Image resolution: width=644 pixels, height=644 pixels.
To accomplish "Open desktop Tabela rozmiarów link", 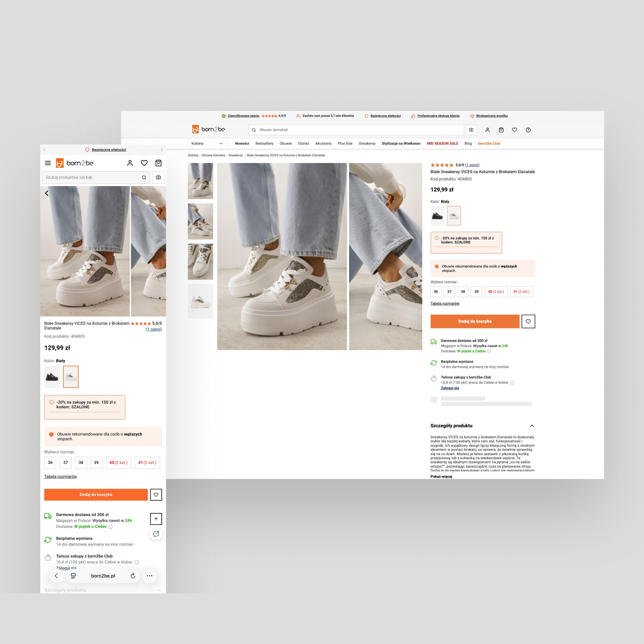I will 445,304.
